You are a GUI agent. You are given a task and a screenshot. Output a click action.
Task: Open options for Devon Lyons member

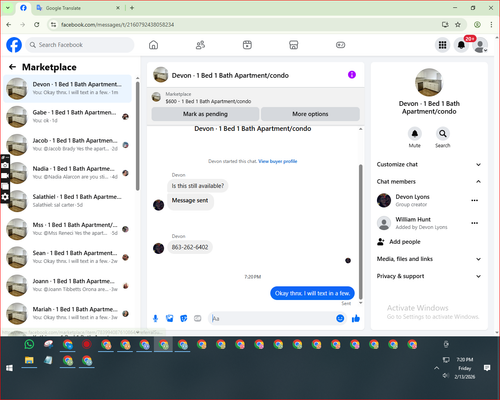click(475, 200)
